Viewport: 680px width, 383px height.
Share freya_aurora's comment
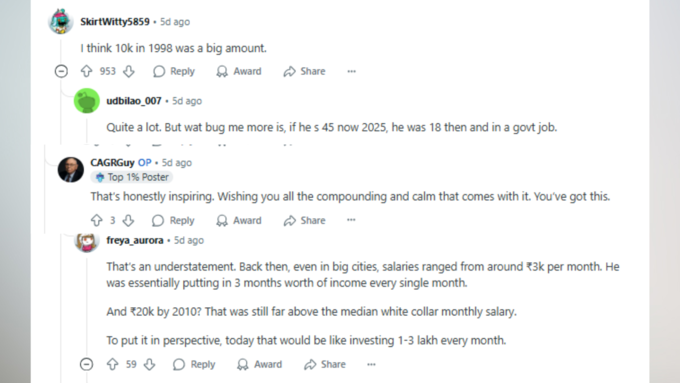tap(325, 364)
